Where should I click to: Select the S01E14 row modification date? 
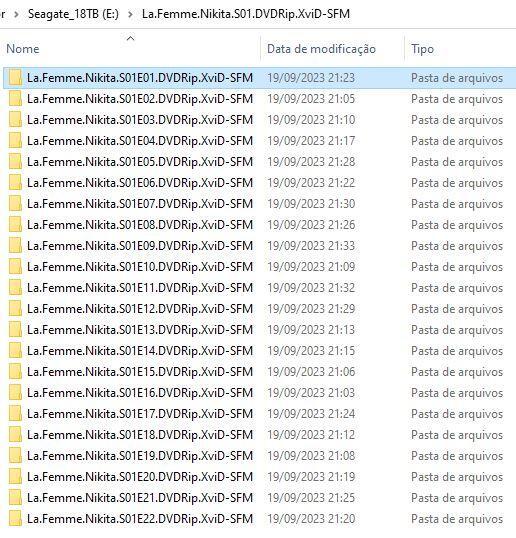tap(311, 351)
